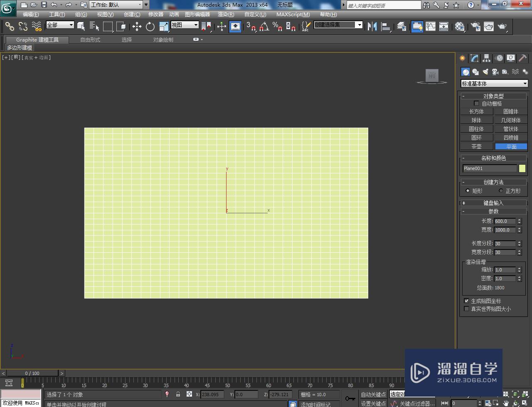Screen dimensions: 532x407
Task: Open the 创建(C) menu
Action: pyautogui.click(x=132, y=15)
